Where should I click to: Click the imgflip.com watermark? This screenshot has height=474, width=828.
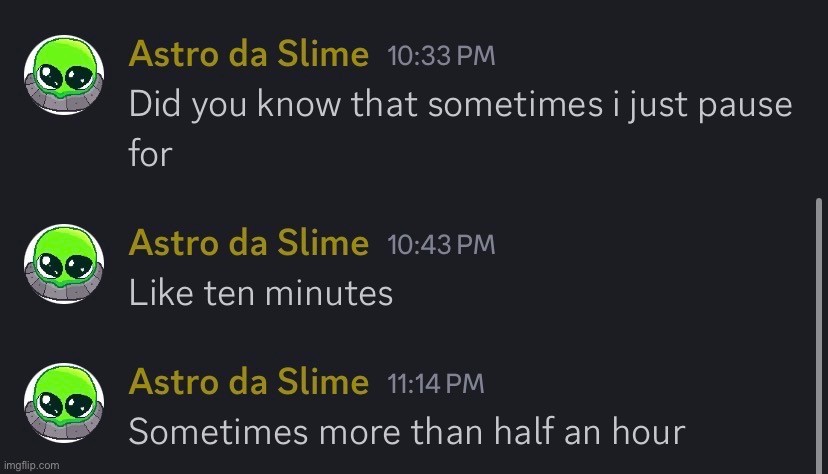31,466
